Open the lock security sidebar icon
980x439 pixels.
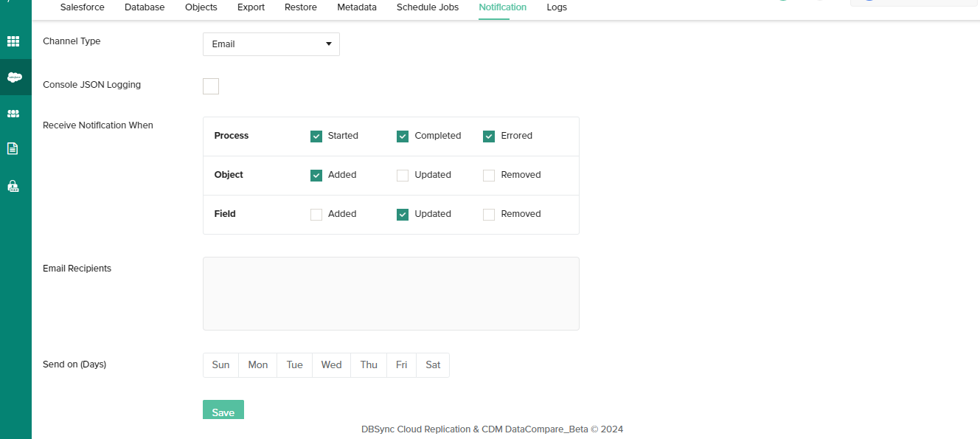(13, 185)
